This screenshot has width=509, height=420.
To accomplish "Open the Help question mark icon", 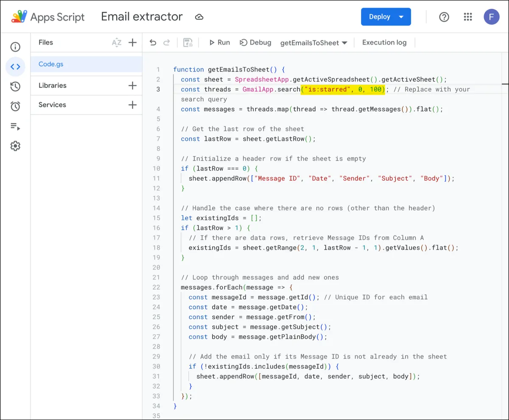I will pos(444,17).
